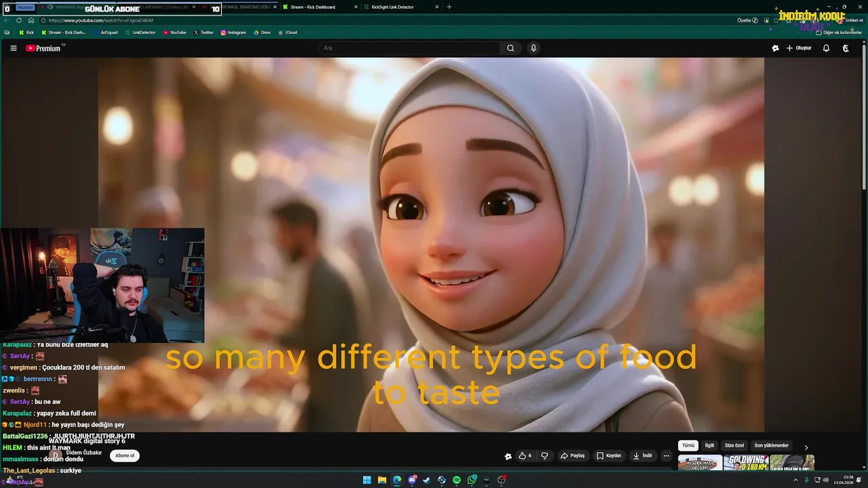Expand Diğer sık kullanılanlar bookmarks folder
The height and width of the screenshot is (488, 868).
point(839,33)
